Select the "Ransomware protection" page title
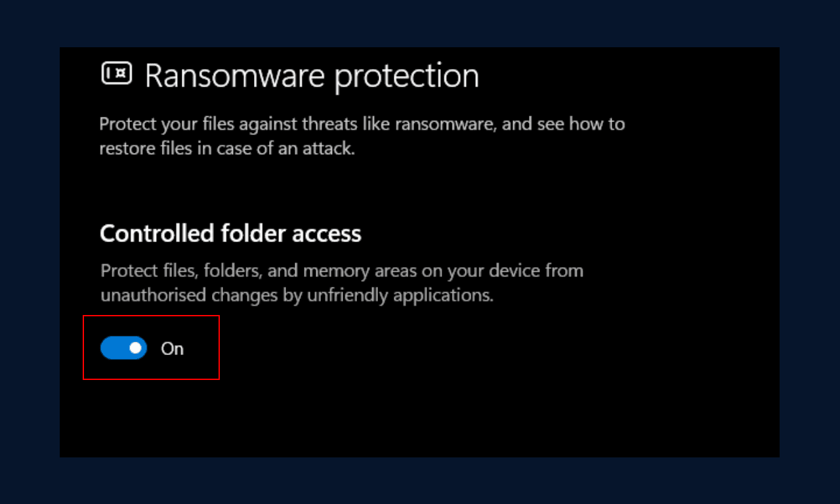This screenshot has width=840, height=504. pyautogui.click(x=312, y=76)
